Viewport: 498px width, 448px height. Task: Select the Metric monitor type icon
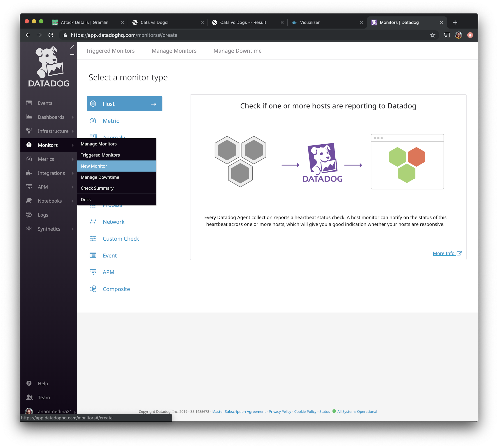94,121
